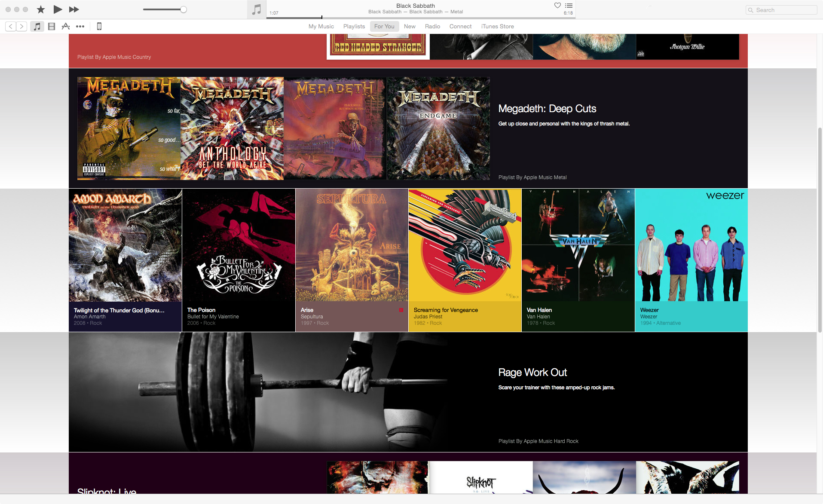Open the Megadeth: Deep Cuts playlist
The width and height of the screenshot is (823, 504).
click(547, 109)
